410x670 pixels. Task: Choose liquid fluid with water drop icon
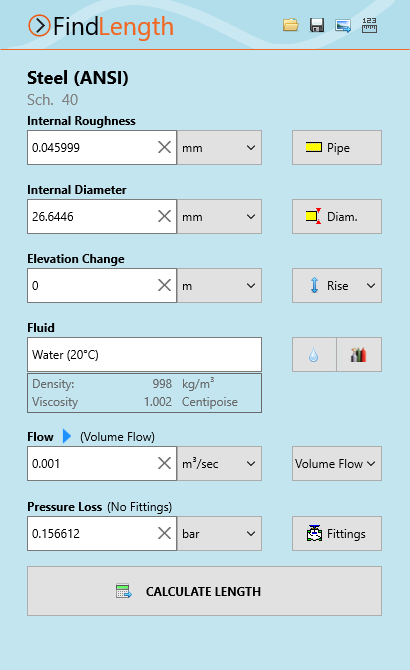(314, 355)
